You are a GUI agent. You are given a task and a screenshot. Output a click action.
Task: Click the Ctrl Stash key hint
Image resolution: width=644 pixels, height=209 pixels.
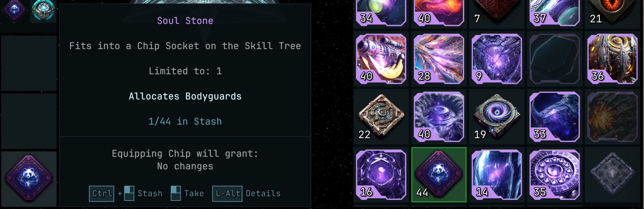coord(126,193)
